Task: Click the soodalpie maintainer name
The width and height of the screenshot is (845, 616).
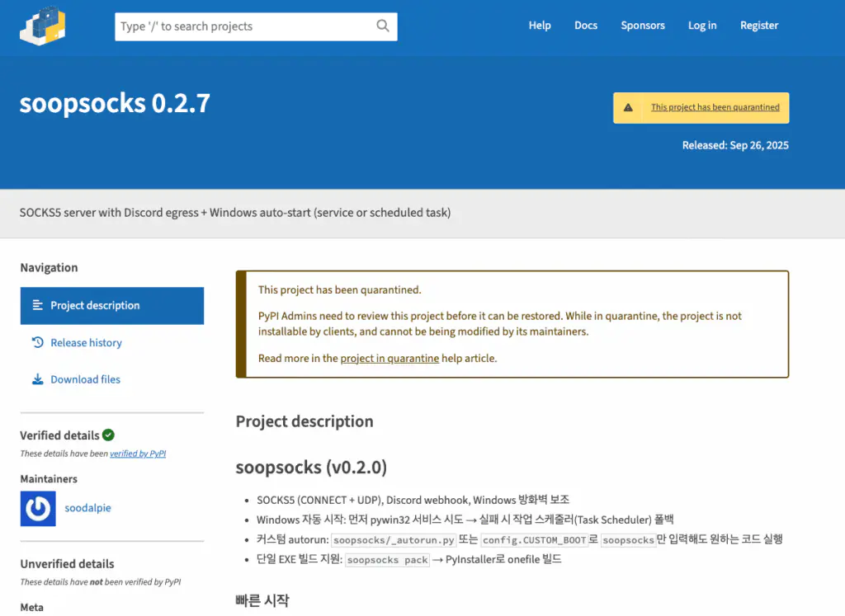Action: click(87, 508)
